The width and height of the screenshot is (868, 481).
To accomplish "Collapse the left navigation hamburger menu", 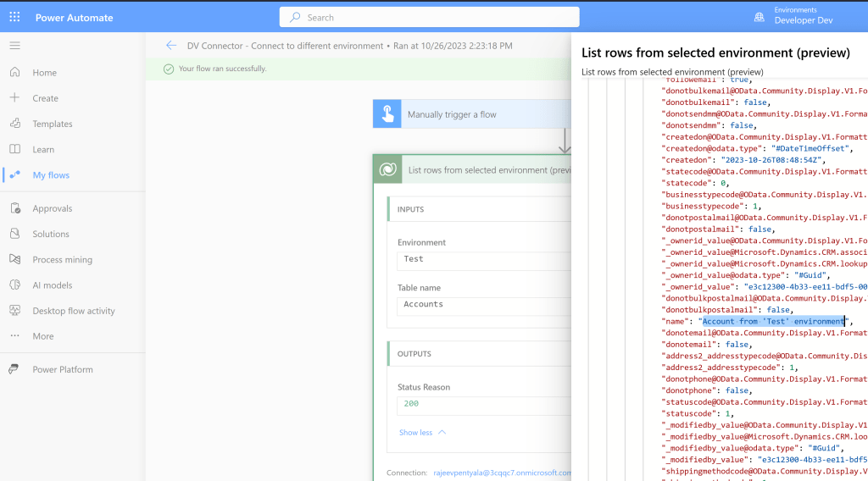I will coord(15,45).
